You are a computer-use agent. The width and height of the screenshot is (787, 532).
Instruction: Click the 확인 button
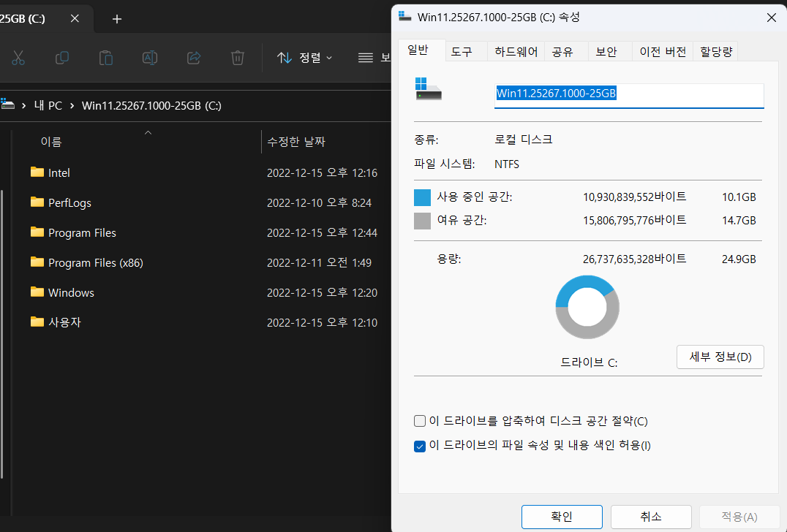tap(562, 517)
